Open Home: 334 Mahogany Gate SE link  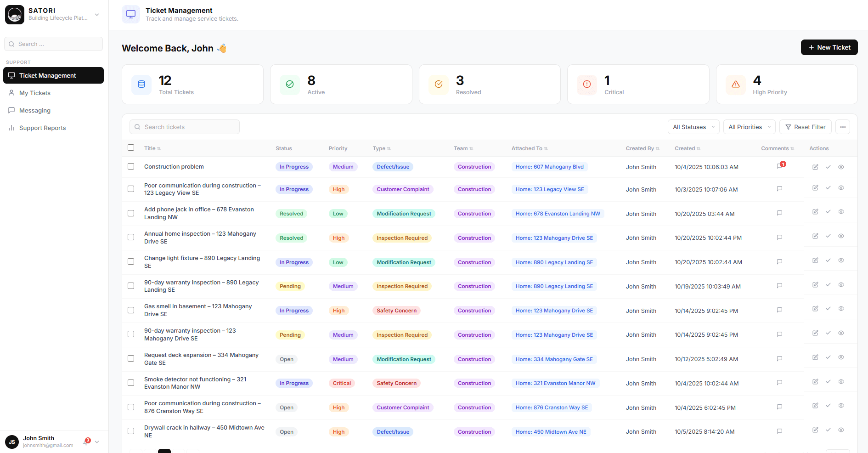554,359
